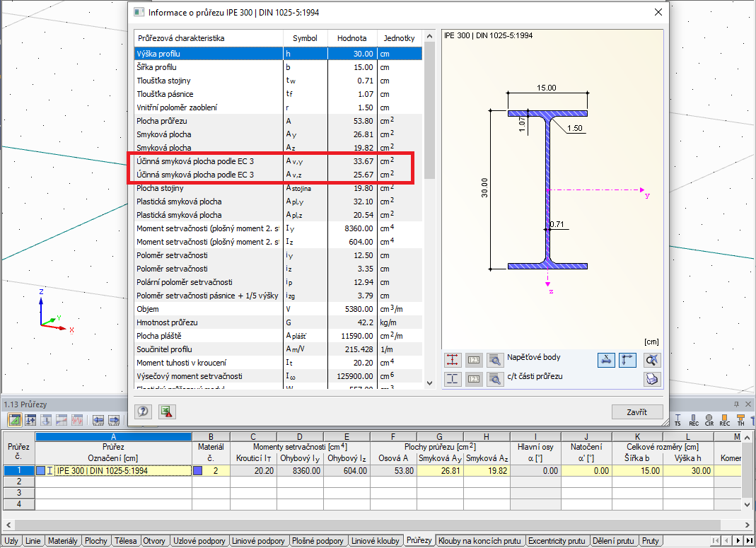The image size is (756, 548).
Task: Click the waveform table toolbar icon
Action: [x=76, y=420]
